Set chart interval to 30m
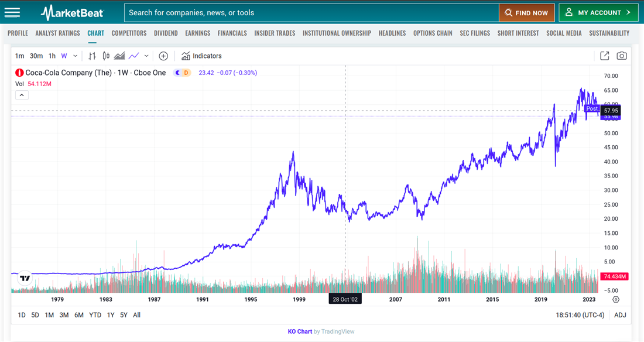 (36, 56)
